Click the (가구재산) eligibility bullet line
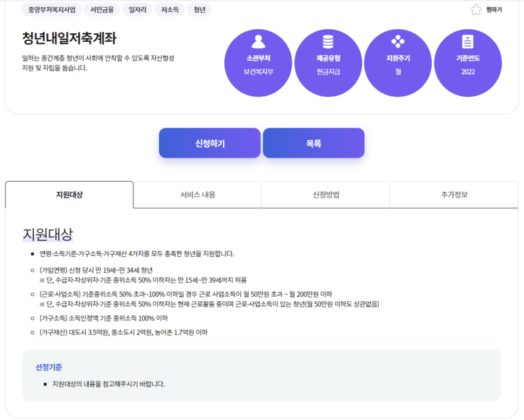This screenshot has width=524, height=420. click(123, 332)
